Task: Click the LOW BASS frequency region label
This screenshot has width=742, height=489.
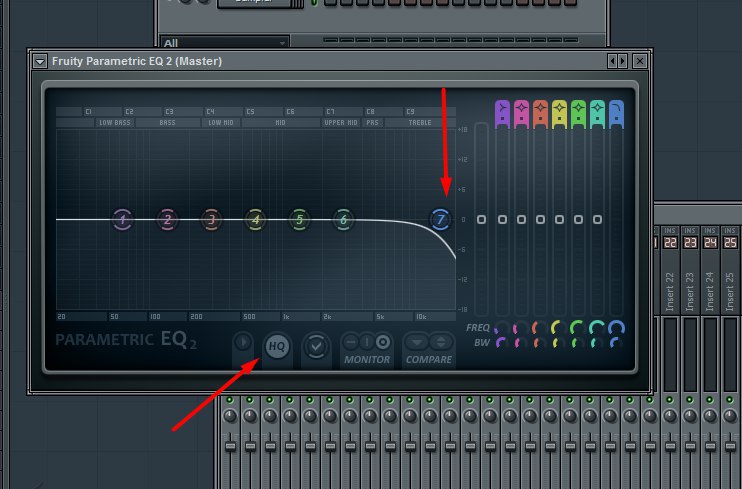Action: [115, 123]
